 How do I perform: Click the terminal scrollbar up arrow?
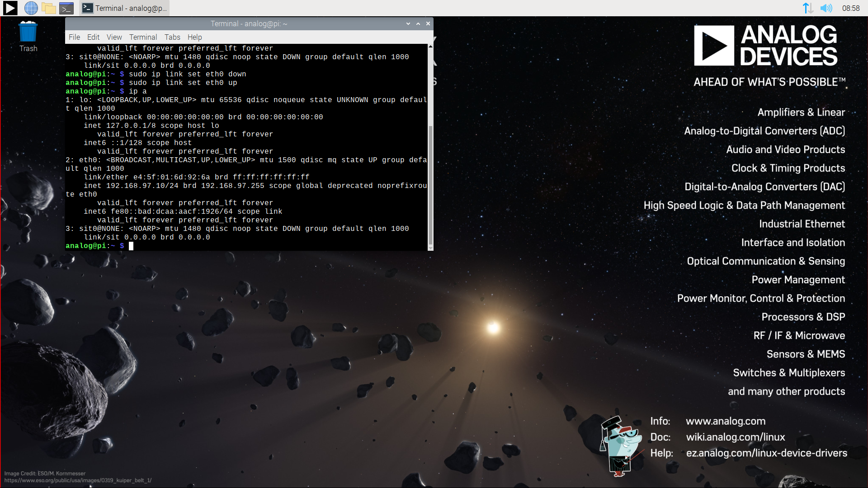(430, 47)
